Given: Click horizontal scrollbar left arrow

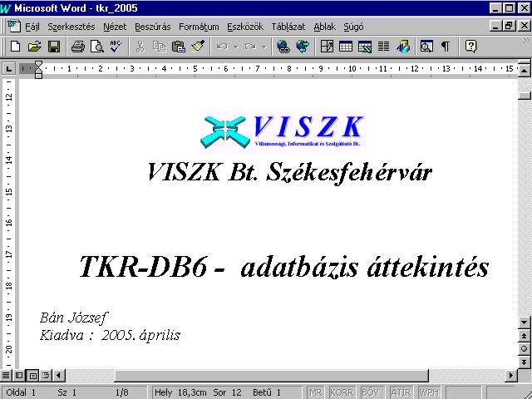Looking at the screenshot, I should pos(59,375).
